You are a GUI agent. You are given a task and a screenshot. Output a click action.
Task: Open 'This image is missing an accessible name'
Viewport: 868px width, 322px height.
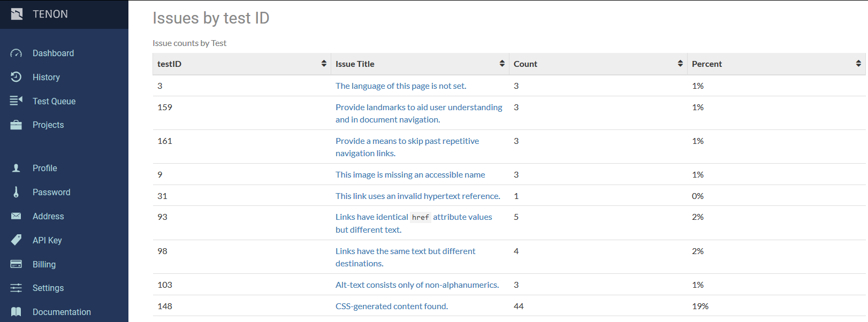(410, 174)
